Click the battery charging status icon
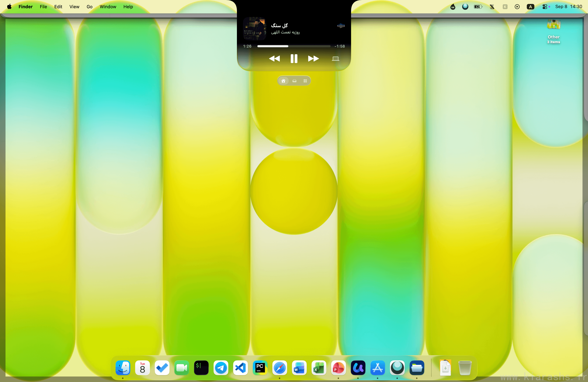 tap(478, 7)
